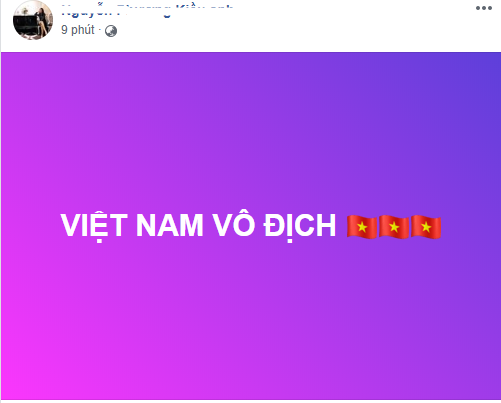
Task: Click the word "VÔ" in the post
Action: click(234, 224)
